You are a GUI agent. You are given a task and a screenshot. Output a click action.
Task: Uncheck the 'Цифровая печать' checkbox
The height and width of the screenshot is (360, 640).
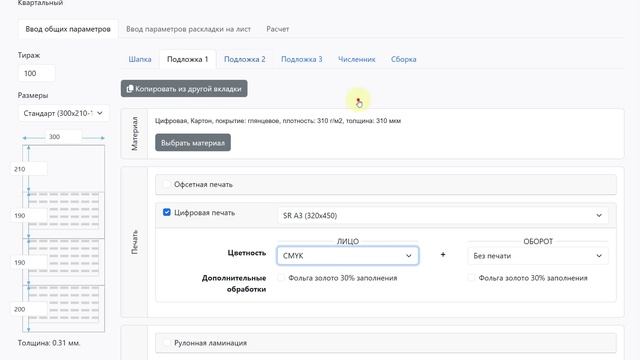pyautogui.click(x=167, y=212)
